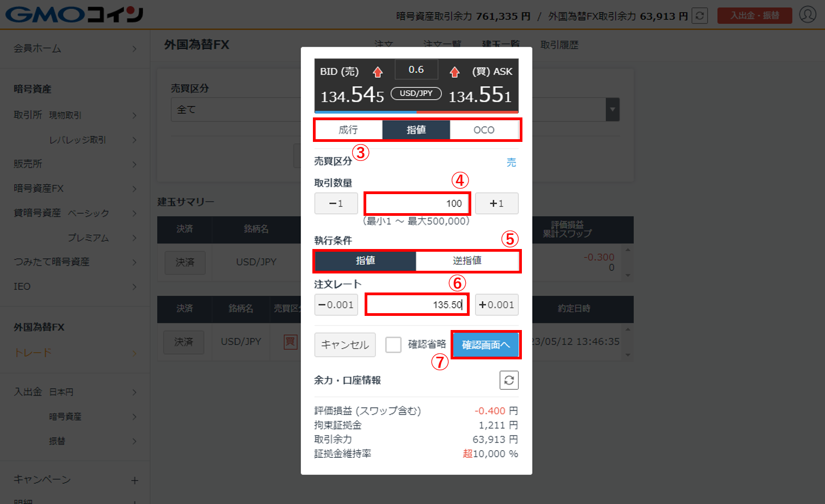The height and width of the screenshot is (504, 825).
Task: Click the red up arrow beside ASK
Action: pos(454,72)
